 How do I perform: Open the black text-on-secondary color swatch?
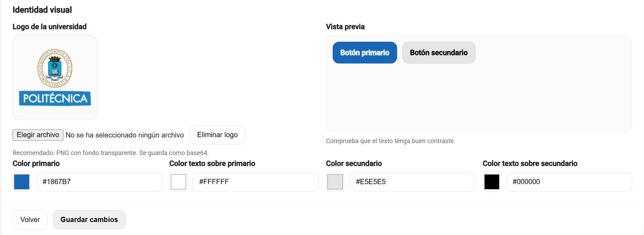pyautogui.click(x=492, y=182)
